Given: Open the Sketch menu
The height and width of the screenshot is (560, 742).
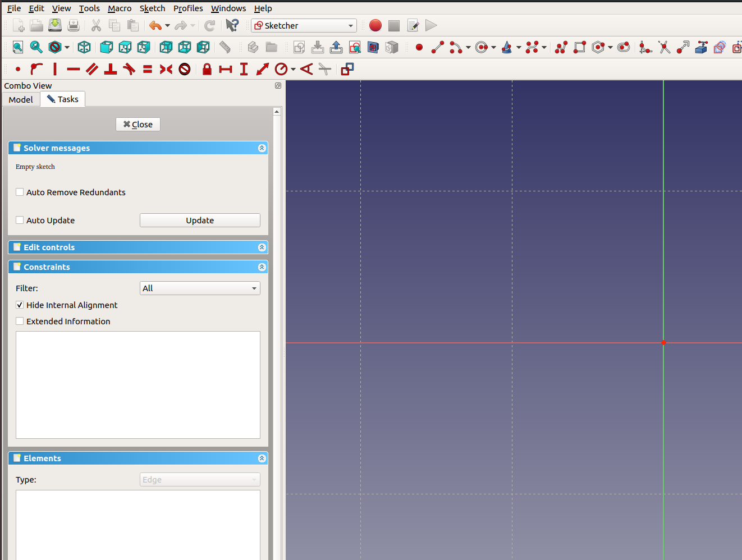Looking at the screenshot, I should (152, 8).
